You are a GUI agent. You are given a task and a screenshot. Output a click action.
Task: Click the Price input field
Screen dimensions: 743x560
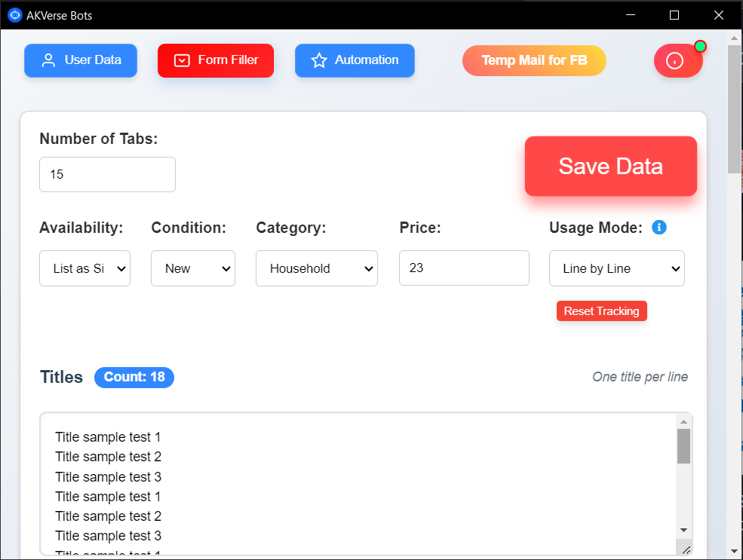point(464,268)
